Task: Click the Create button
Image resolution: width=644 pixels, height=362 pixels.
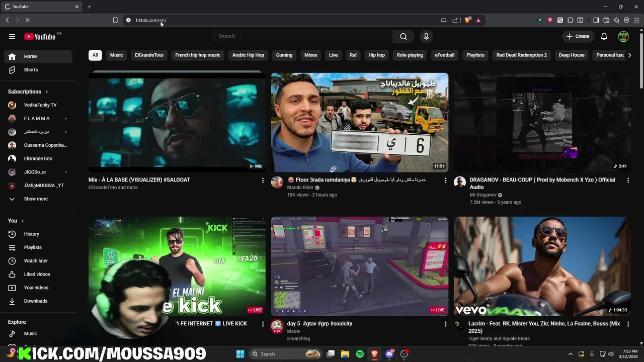Action: 578,36
